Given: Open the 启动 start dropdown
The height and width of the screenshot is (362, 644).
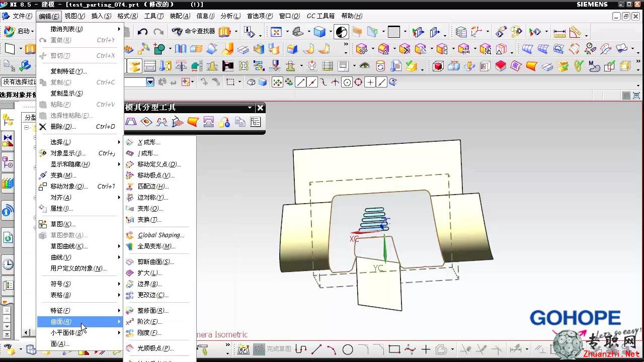Looking at the screenshot, I should tap(20, 31).
